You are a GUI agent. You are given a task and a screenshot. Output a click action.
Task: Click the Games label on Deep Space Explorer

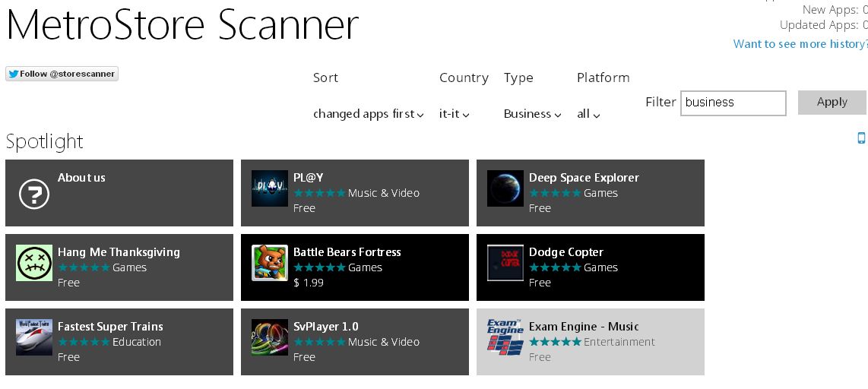pyautogui.click(x=600, y=193)
